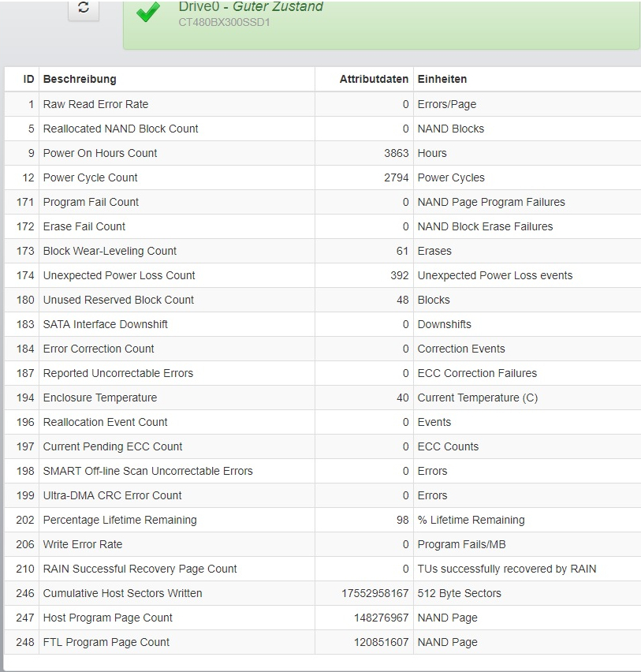Click Cumulative Host Sectors Written label
Image resolution: width=641 pixels, height=672 pixels.
click(x=122, y=592)
